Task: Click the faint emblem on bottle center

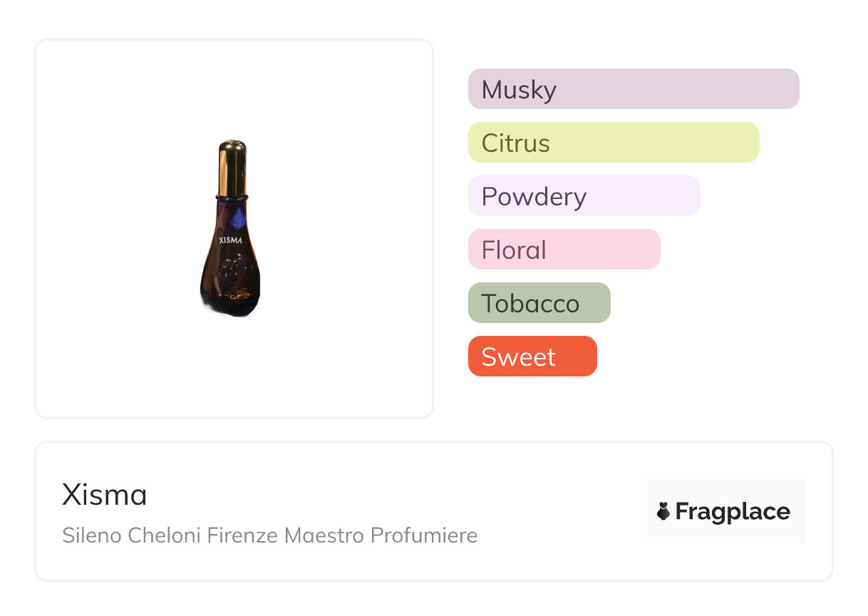Action: 232,269
